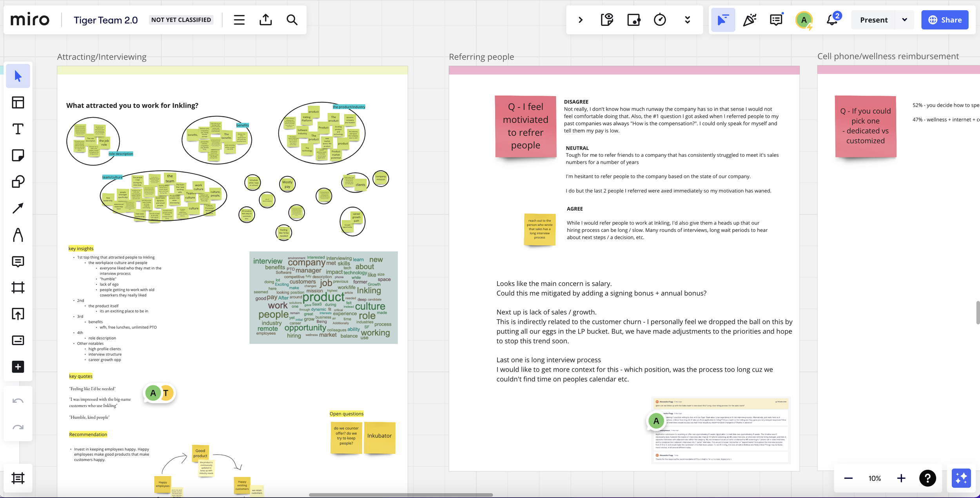Click the user avatar A in toolbar
Image resolution: width=980 pixels, height=498 pixels.
pyautogui.click(x=804, y=20)
